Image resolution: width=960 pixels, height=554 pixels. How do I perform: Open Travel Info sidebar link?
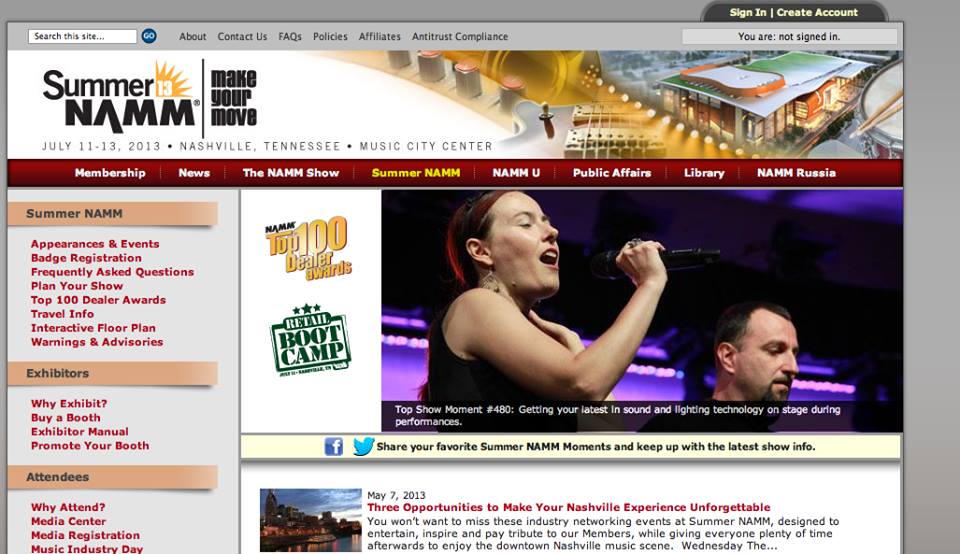(62, 314)
